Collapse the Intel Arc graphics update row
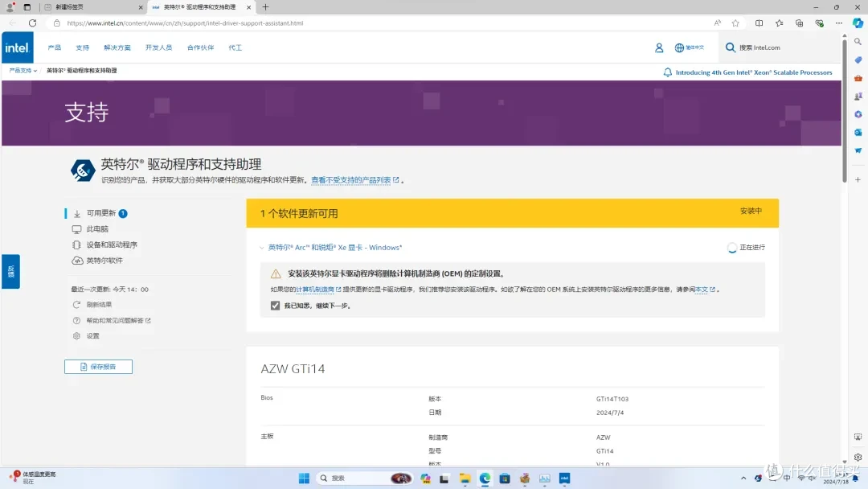Viewport: 868px width, 489px height. (262, 248)
